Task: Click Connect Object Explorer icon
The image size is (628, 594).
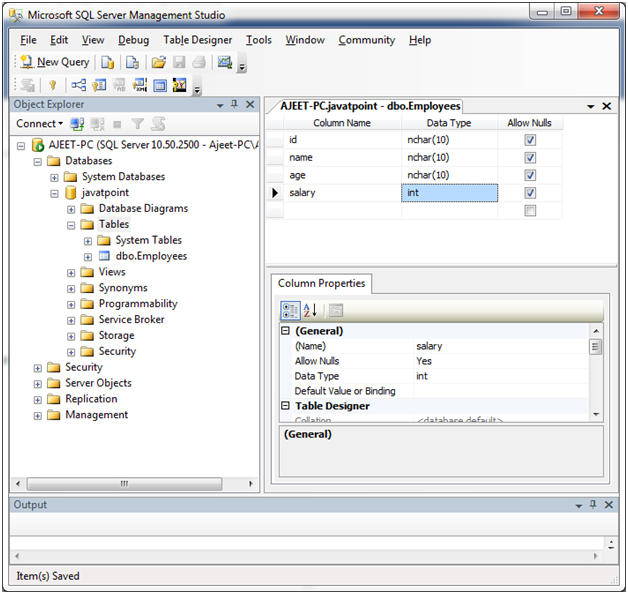Action: coord(77,124)
